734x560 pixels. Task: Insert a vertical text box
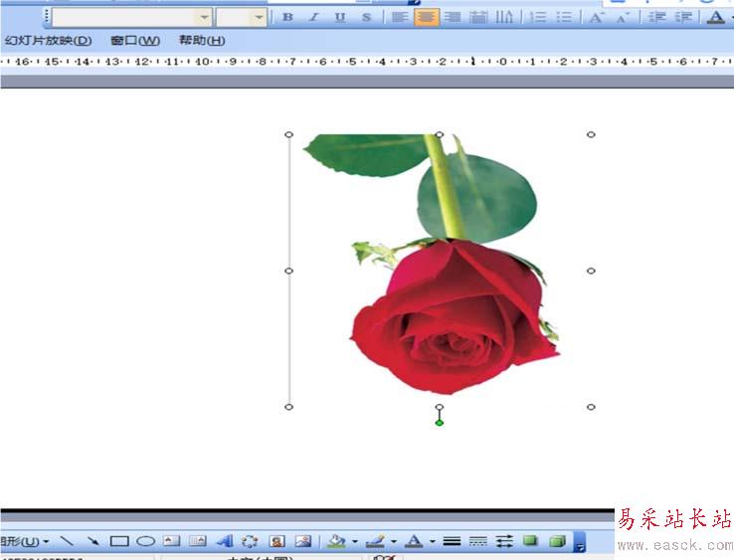pos(198,542)
